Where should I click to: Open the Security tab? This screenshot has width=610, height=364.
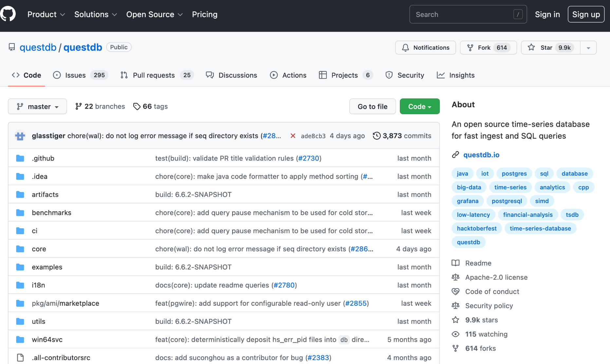[405, 75]
